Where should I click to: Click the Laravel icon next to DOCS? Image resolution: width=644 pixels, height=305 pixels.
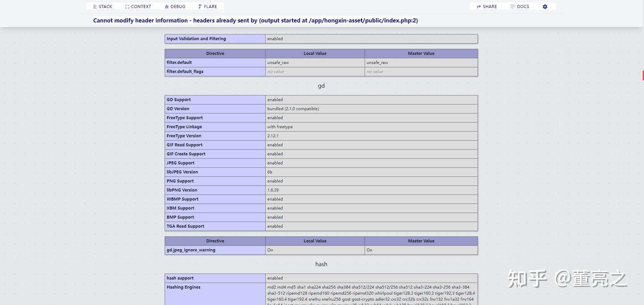tap(512, 6)
